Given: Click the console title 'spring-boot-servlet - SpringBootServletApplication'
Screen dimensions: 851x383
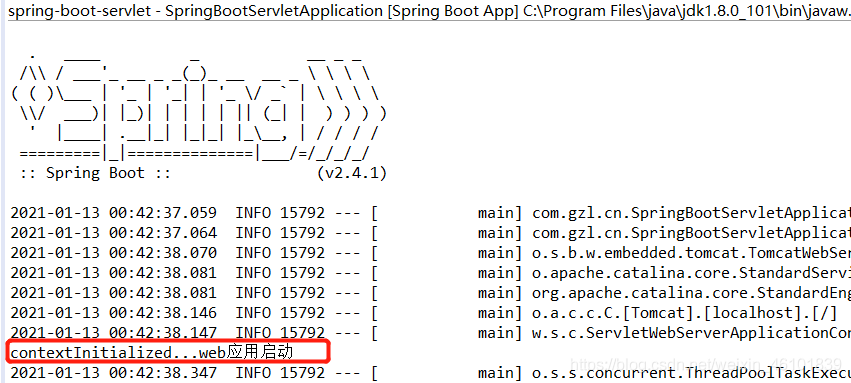Looking at the screenshot, I should click(x=196, y=10).
